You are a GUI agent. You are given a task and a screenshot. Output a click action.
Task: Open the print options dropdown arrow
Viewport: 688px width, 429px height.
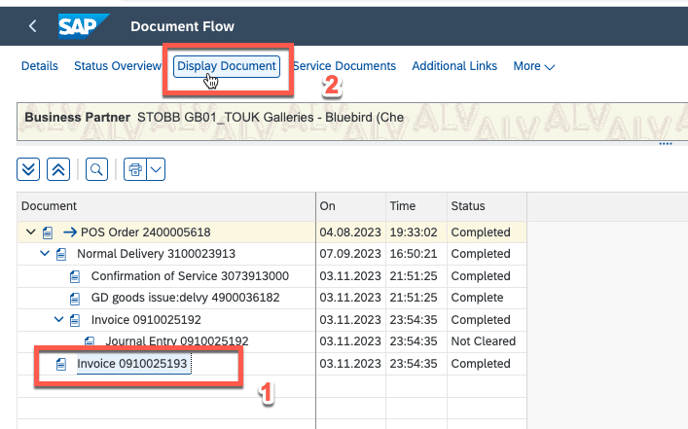156,169
